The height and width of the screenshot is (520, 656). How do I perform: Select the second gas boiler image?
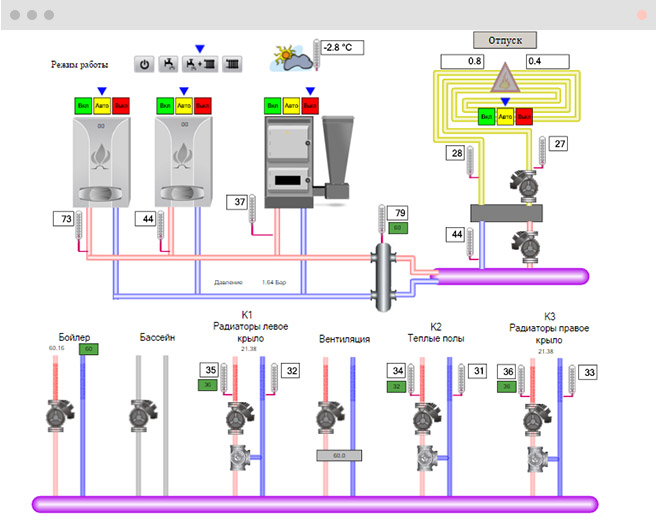[x=184, y=162]
